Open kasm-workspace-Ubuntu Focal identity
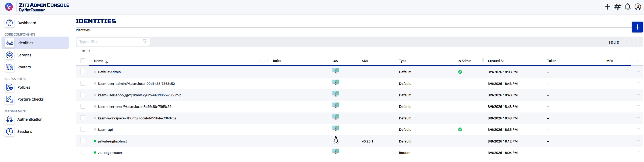 (x=137, y=118)
